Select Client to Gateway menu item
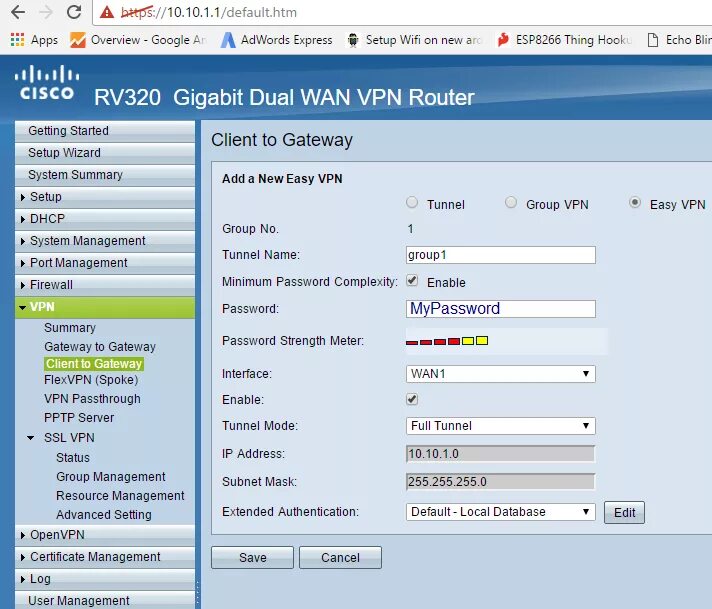The height and width of the screenshot is (609, 712). pos(94,363)
